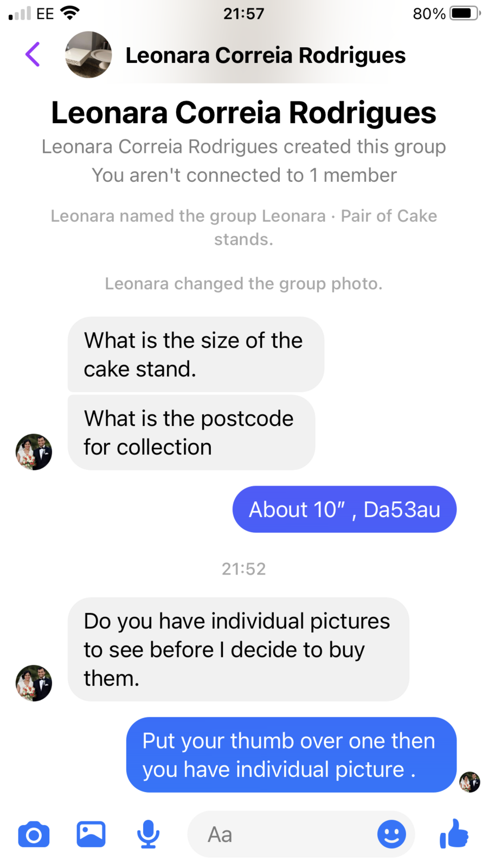The width and height of the screenshot is (488, 868).
Task: Select the "About 10", Da53au" message
Action: coord(344,509)
